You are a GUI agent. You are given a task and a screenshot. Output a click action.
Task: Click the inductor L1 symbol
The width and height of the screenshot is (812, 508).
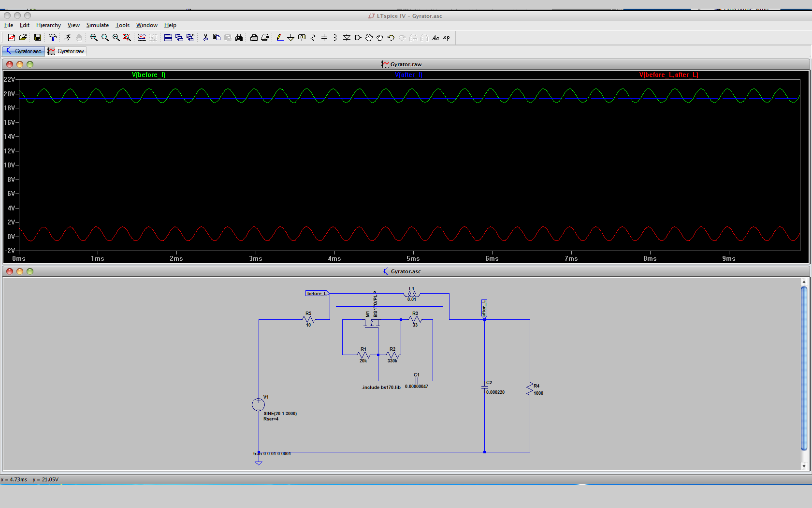[x=411, y=294]
